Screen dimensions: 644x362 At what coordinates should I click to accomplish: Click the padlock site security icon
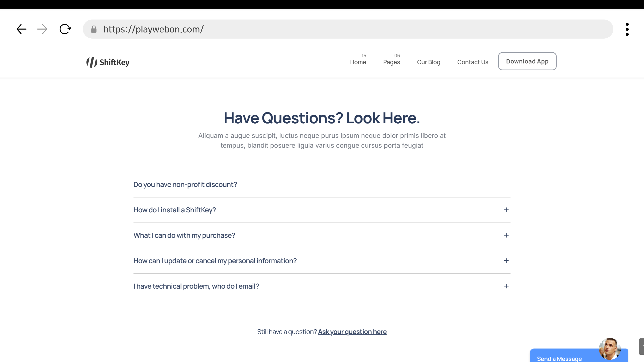94,29
